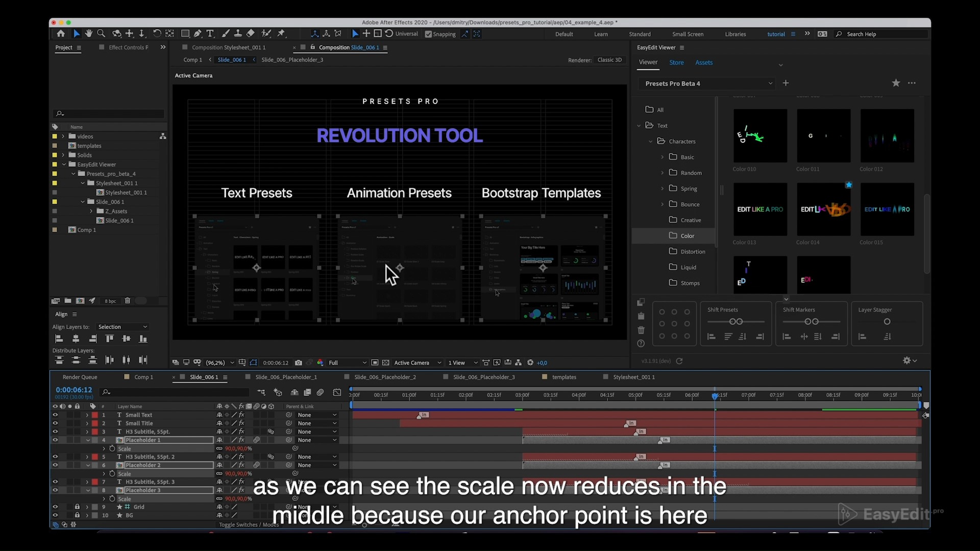Hide the Small Title layer
Viewport: 980px width, 551px height.
(55, 423)
